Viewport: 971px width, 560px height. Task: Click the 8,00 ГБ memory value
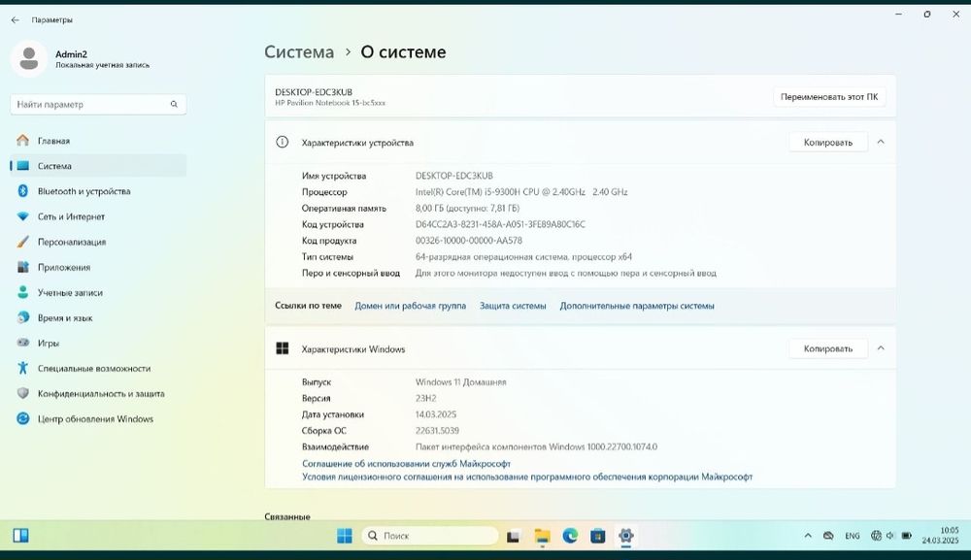tap(468, 209)
